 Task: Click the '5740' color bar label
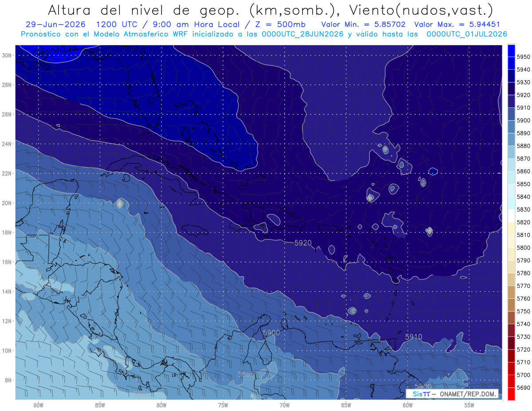point(523,324)
